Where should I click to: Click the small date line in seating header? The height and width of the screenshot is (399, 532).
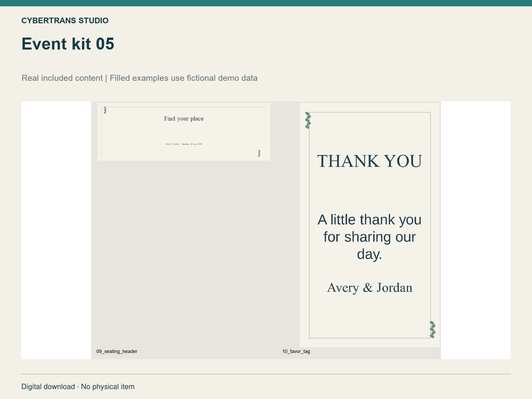click(184, 144)
